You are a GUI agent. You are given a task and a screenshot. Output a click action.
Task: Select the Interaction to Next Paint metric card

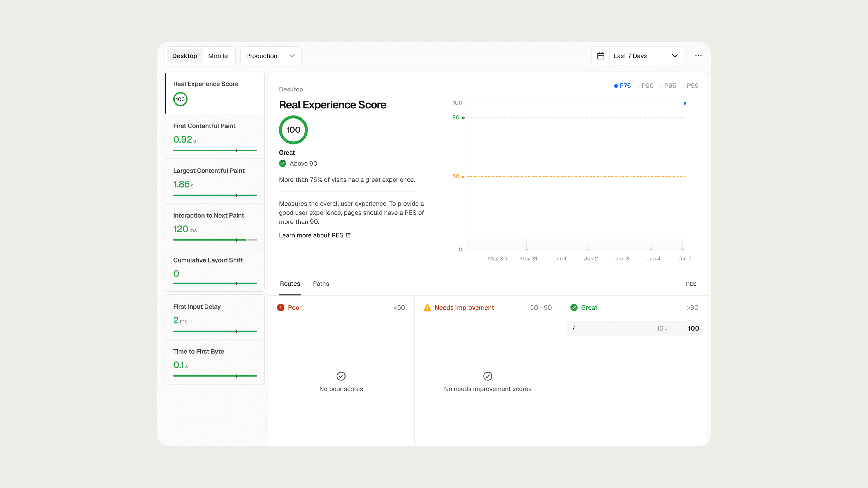tap(215, 226)
